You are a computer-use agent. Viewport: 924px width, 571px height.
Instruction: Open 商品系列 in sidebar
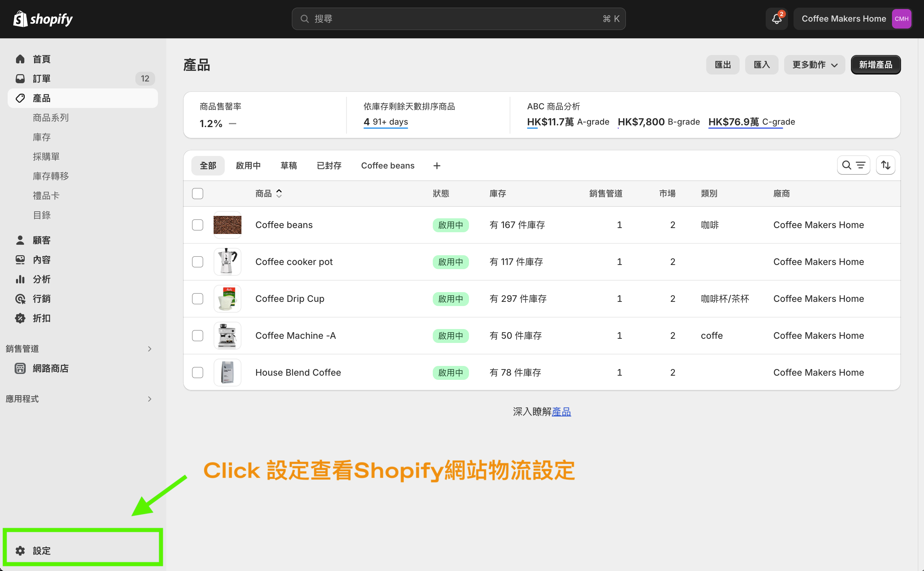[50, 118]
